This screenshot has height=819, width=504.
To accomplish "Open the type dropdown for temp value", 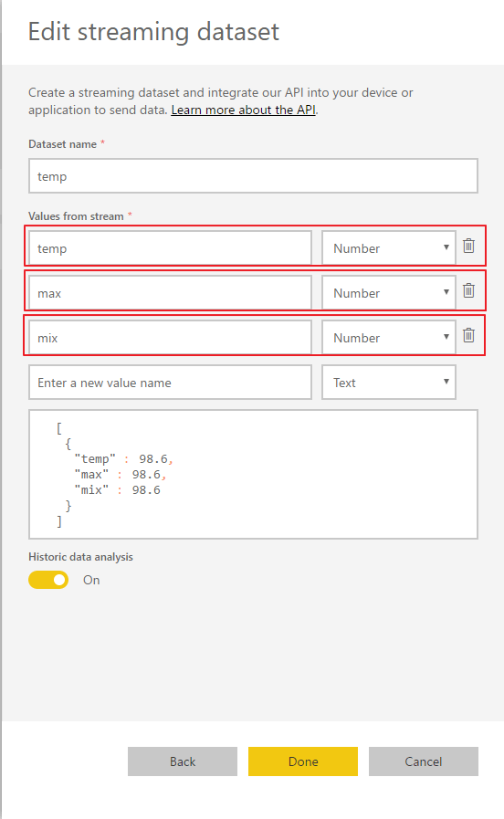I will 389,248.
